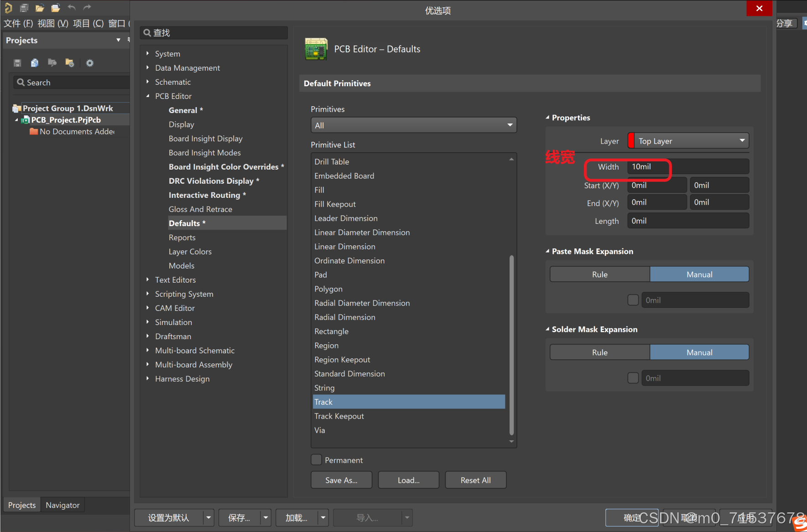Click the Save All documents toolbar icon
The image size is (807, 532).
[24, 8]
